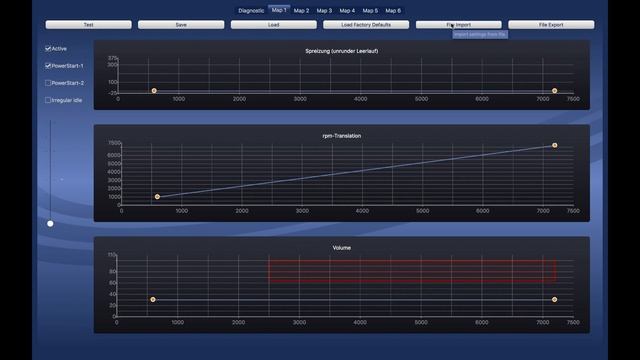
Task: Click Load Factory Defaults button
Action: tap(366, 25)
